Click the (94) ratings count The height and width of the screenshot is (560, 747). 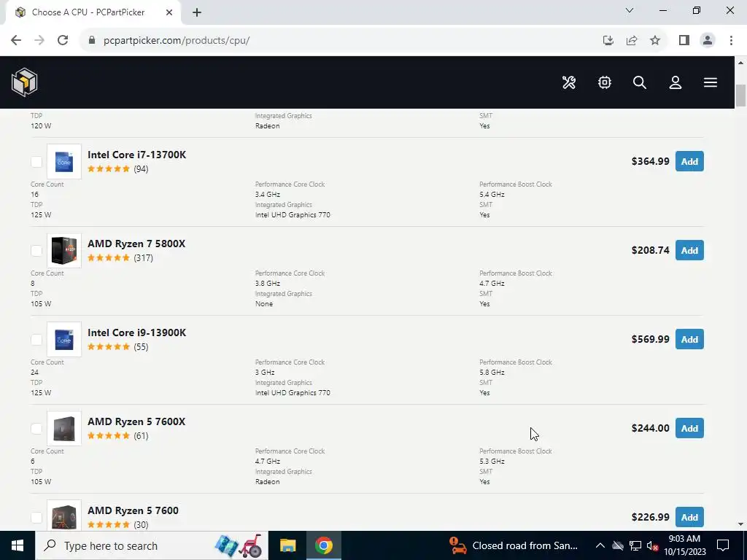coord(141,169)
